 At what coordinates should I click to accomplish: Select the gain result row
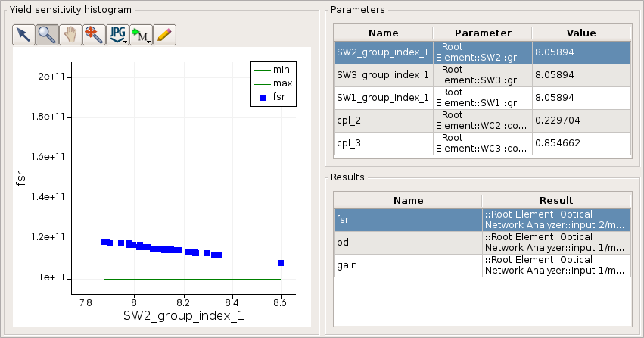click(483, 265)
